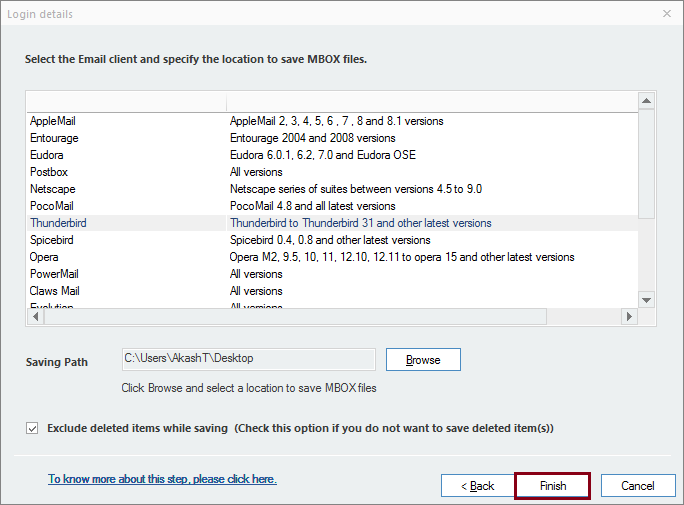Select the Netscape client row
The width and height of the screenshot is (684, 505).
point(332,189)
